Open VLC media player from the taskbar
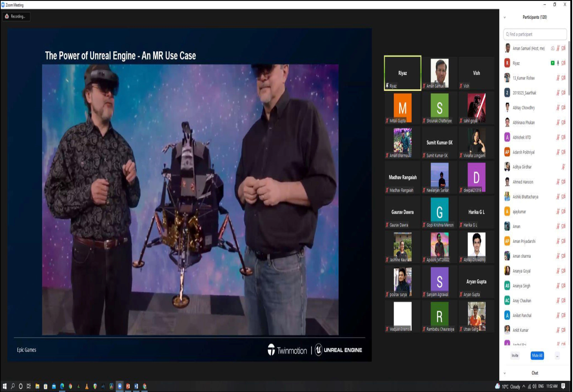The height and width of the screenshot is (392, 573). tap(87, 386)
